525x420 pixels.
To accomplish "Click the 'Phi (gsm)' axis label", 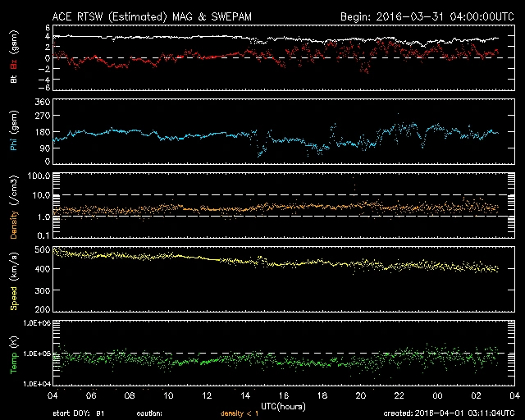I will pos(14,130).
